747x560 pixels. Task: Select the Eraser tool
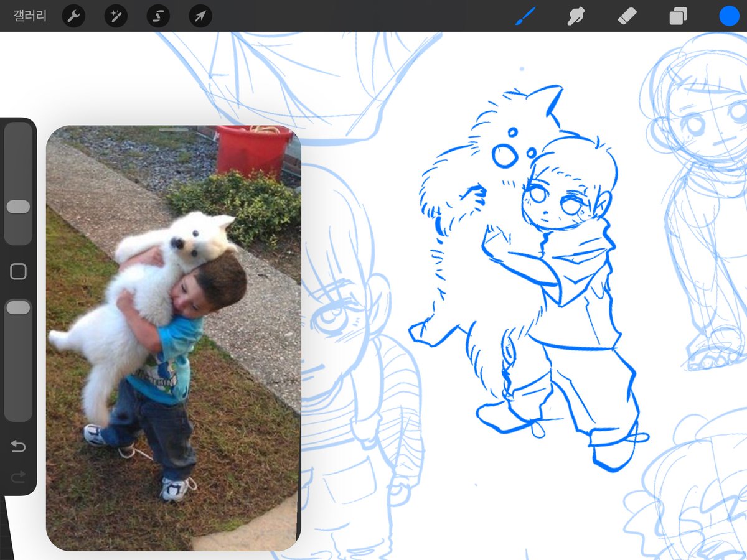point(627,16)
